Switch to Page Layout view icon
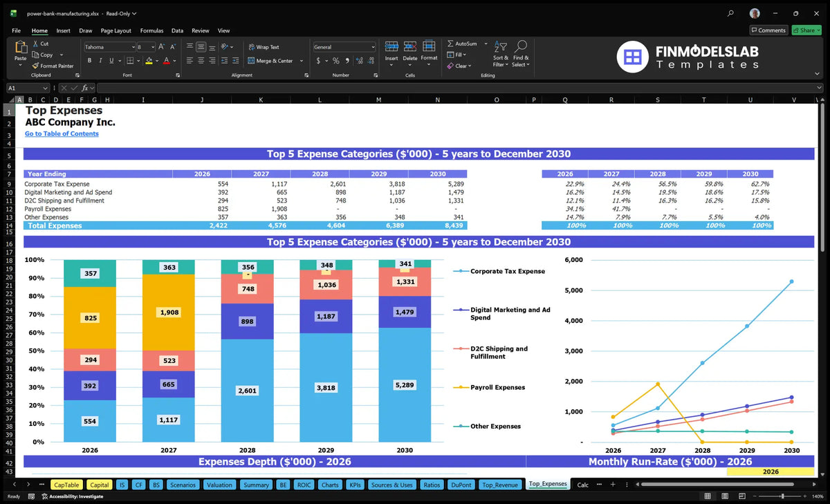 [726, 496]
